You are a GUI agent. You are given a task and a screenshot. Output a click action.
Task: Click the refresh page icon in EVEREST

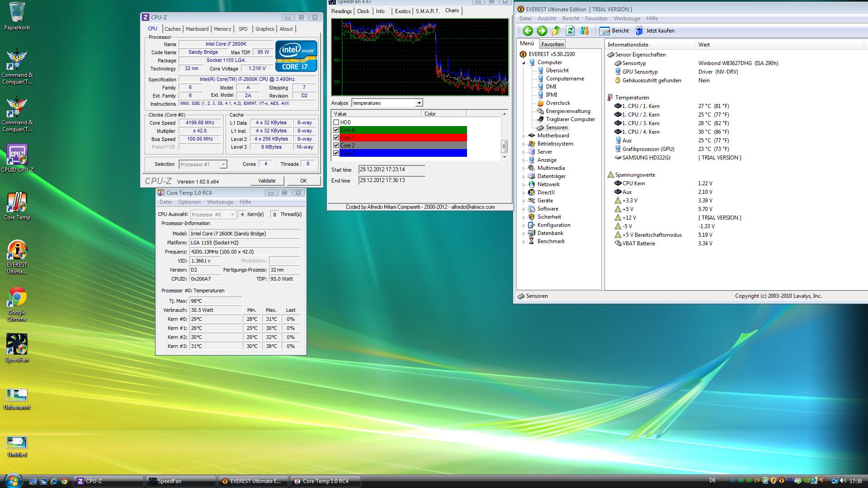(570, 31)
